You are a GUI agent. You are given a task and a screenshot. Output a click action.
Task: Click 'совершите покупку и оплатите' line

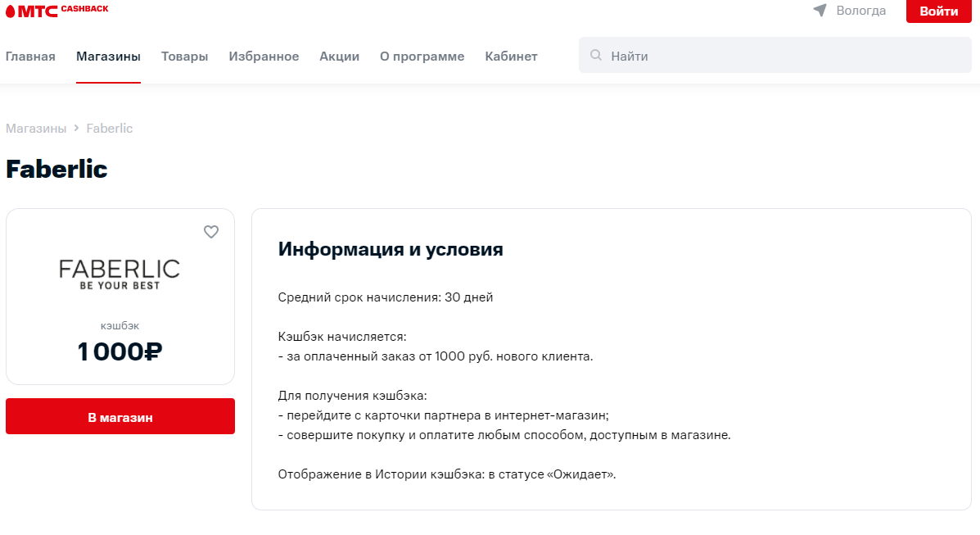pyautogui.click(x=504, y=435)
